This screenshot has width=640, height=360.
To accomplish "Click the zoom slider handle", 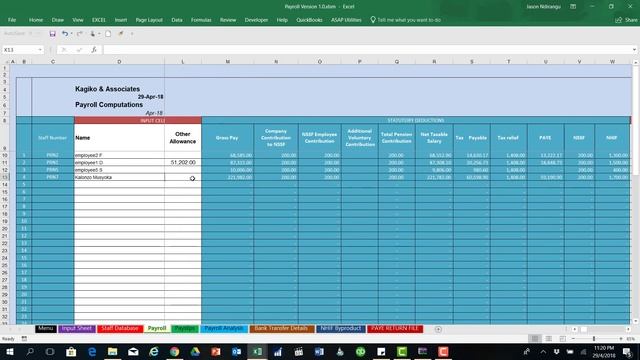I will pyautogui.click(x=594, y=339).
